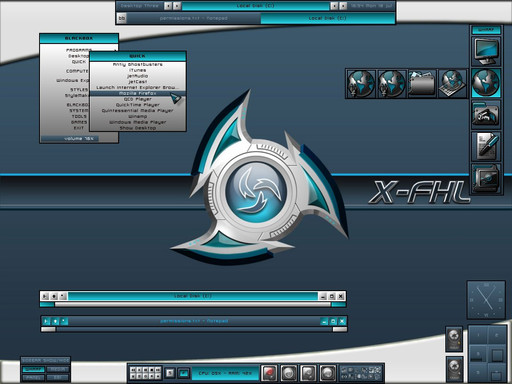Click previous window arrow right of Local Disk title
The image size is (512, 384).
[334, 6]
